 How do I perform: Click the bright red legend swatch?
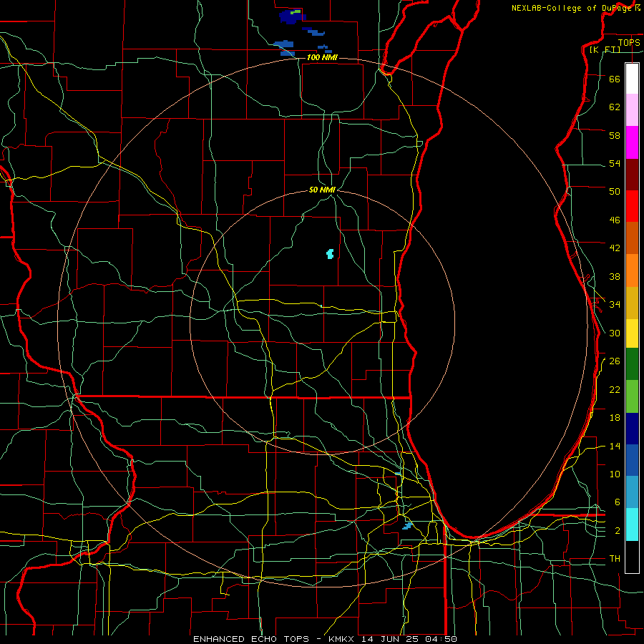point(632,206)
